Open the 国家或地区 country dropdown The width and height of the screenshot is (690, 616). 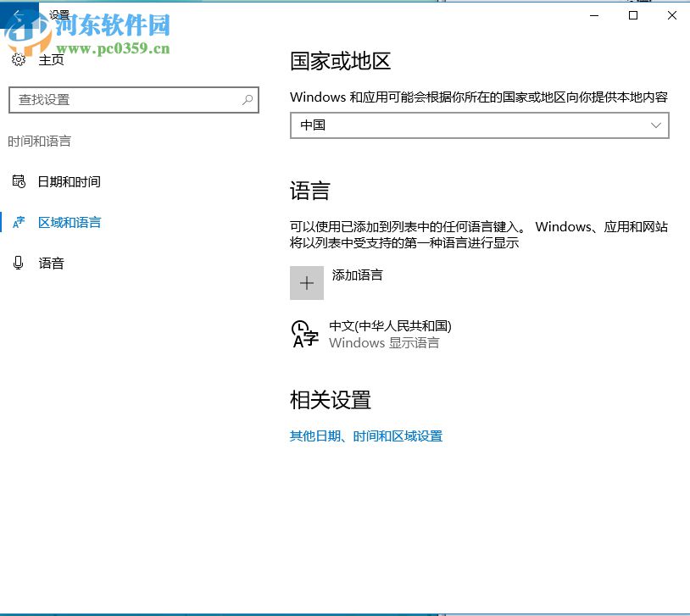click(479, 125)
